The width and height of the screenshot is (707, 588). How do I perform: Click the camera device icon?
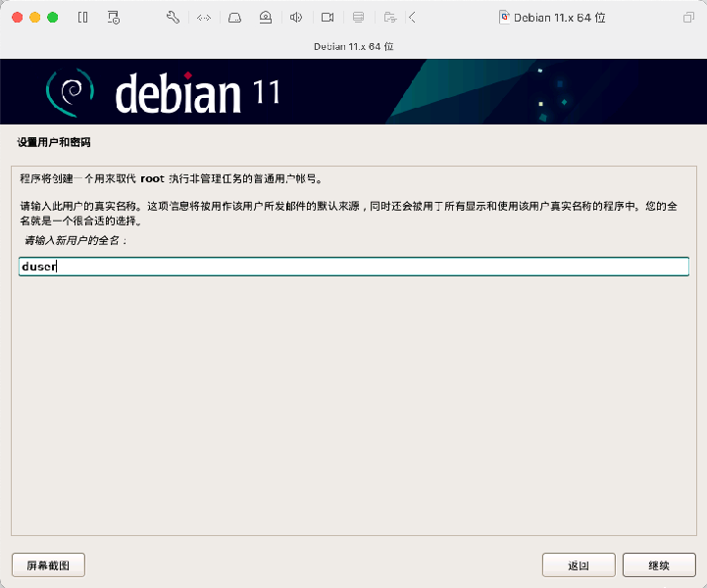click(x=328, y=18)
